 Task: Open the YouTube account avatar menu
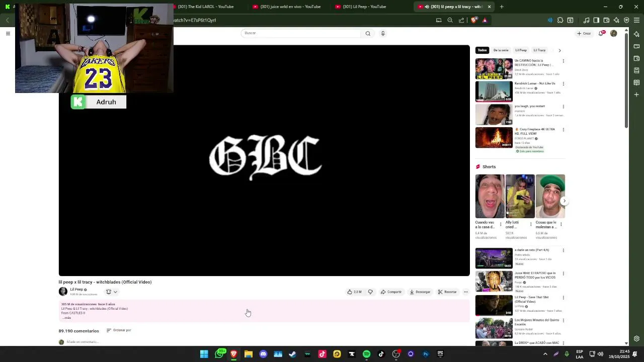(x=613, y=33)
